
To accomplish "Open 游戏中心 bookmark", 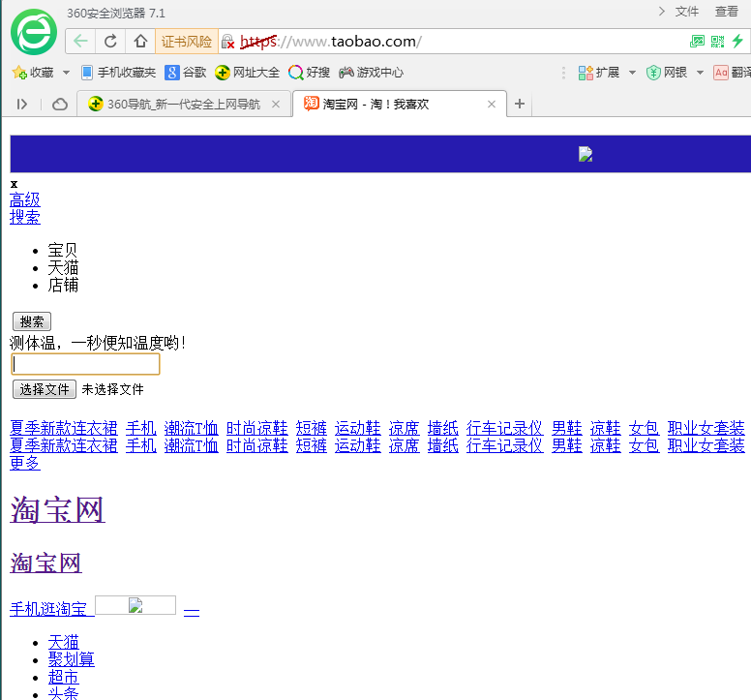I will [372, 73].
